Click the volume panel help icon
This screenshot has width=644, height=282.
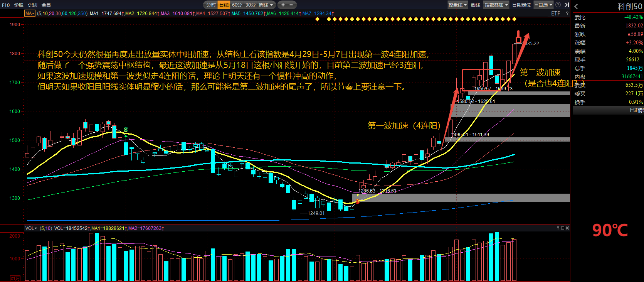pyautogui.click(x=558, y=228)
